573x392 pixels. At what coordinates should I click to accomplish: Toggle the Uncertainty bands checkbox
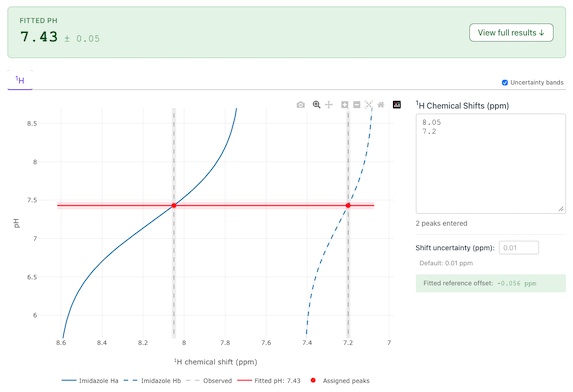pos(505,83)
